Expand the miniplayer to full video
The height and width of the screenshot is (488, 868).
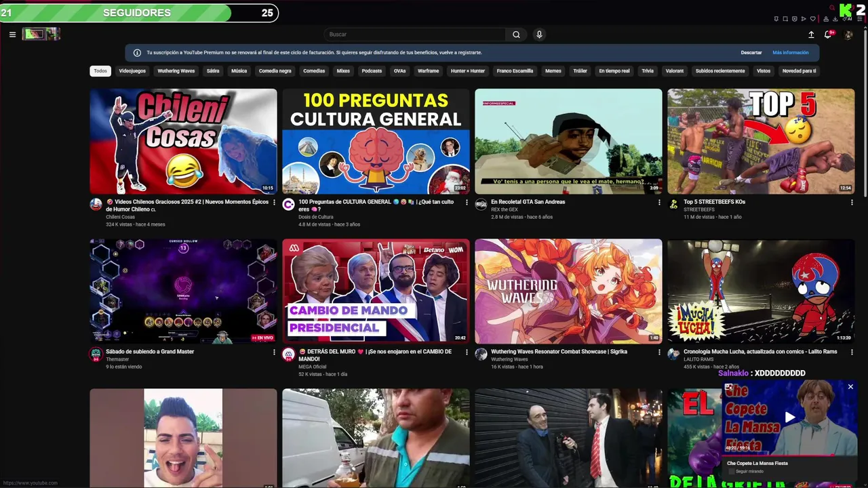point(728,387)
